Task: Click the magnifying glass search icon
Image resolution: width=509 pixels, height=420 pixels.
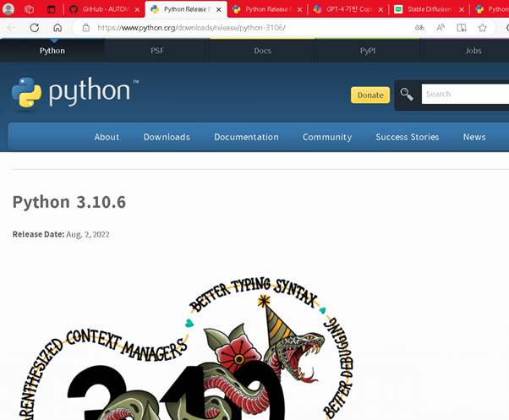Action: [x=407, y=95]
